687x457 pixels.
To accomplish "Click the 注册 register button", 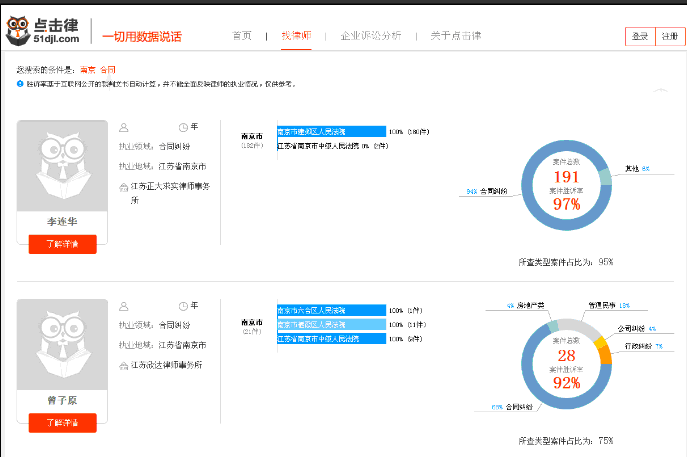I will 670,36.
